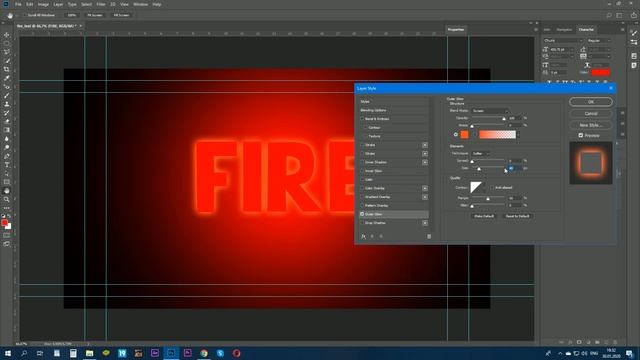Select the Lasso tool
The width and height of the screenshot is (640, 360).
point(7,52)
